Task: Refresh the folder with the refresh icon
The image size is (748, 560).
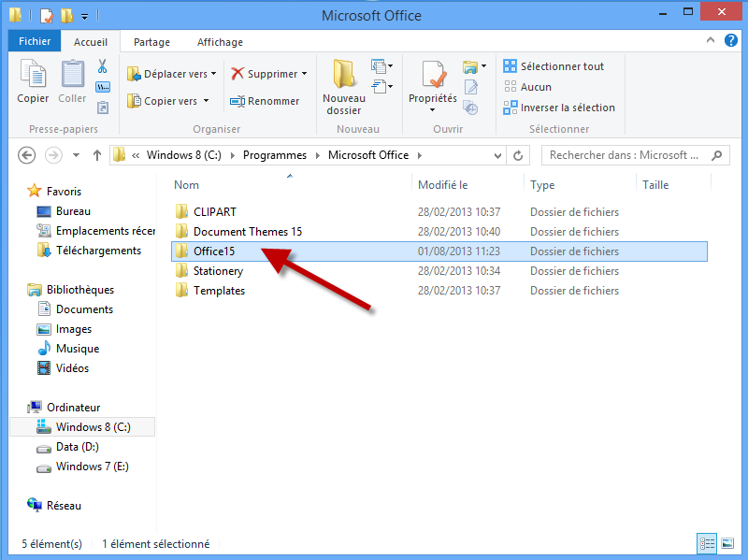Action: pos(518,155)
